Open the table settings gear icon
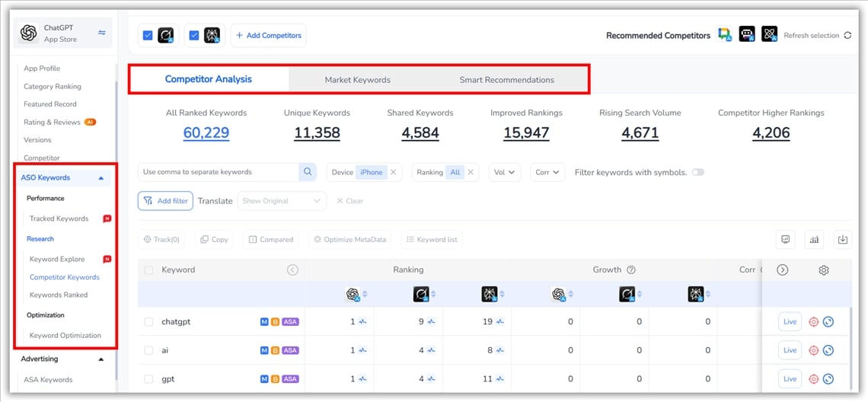The width and height of the screenshot is (868, 402). 823,270
